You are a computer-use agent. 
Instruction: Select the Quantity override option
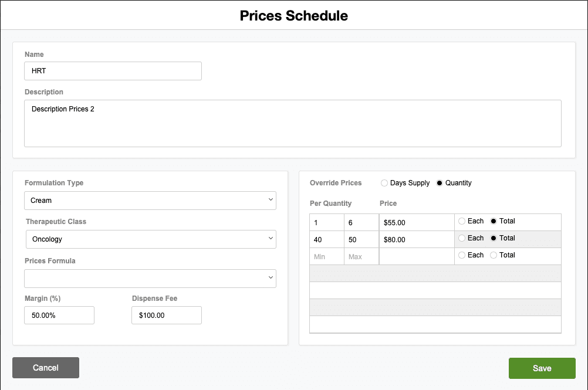point(440,183)
